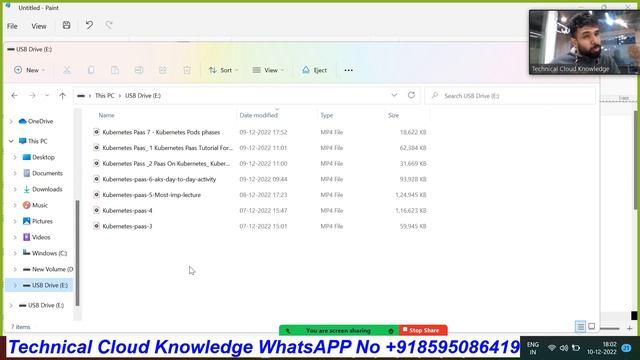Click ENG IN language indicator
Image resolution: width=640 pixels, height=360 pixels.
click(533, 348)
